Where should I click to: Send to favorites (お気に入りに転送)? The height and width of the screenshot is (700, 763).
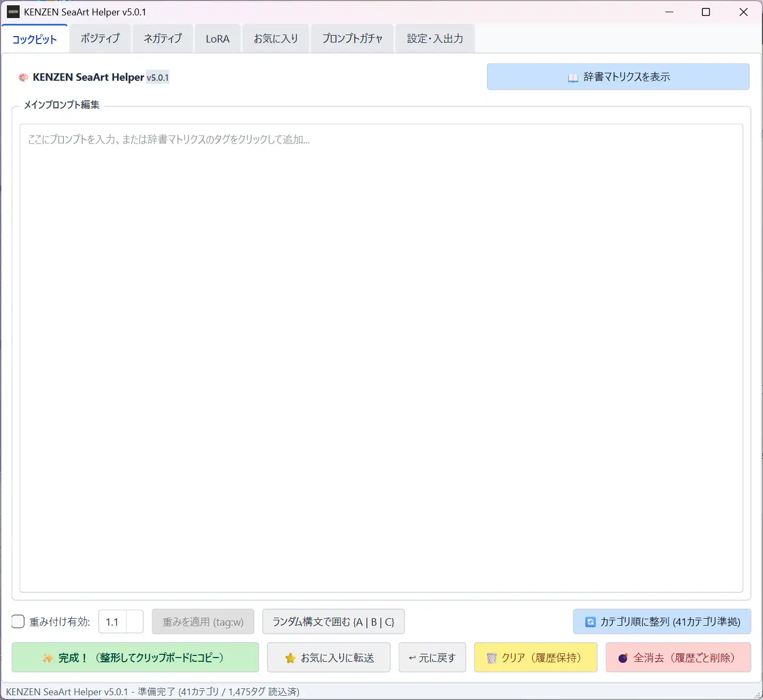[329, 658]
